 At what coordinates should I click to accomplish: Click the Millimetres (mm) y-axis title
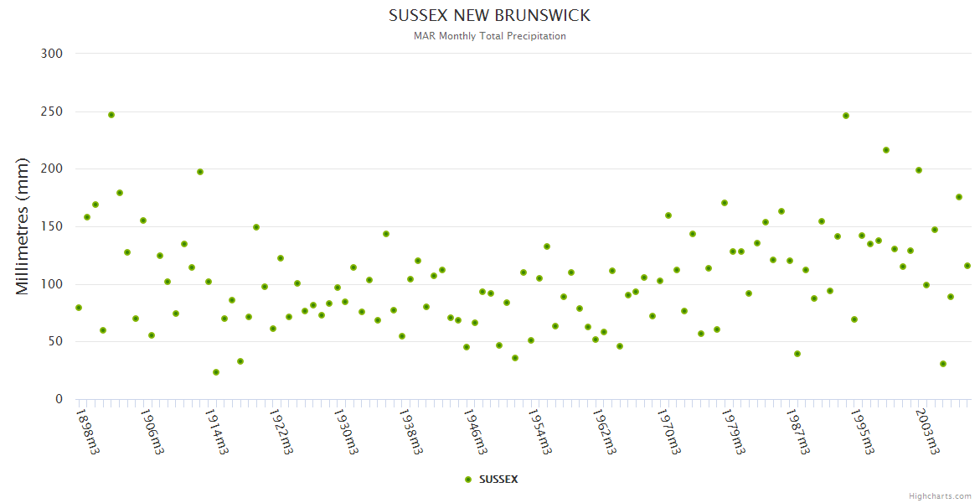(x=23, y=226)
